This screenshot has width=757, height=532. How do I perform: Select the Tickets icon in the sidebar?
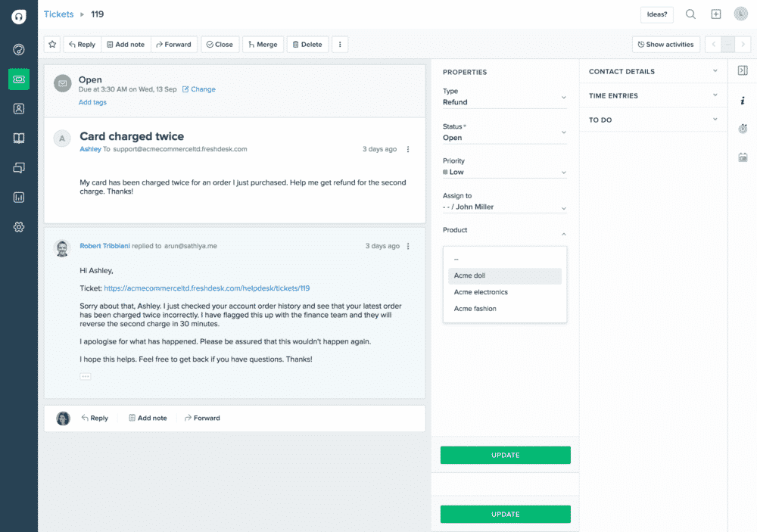point(19,79)
